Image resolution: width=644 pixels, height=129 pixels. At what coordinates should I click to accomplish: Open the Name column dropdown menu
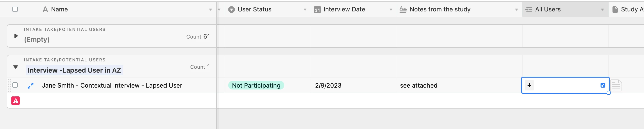211,10
